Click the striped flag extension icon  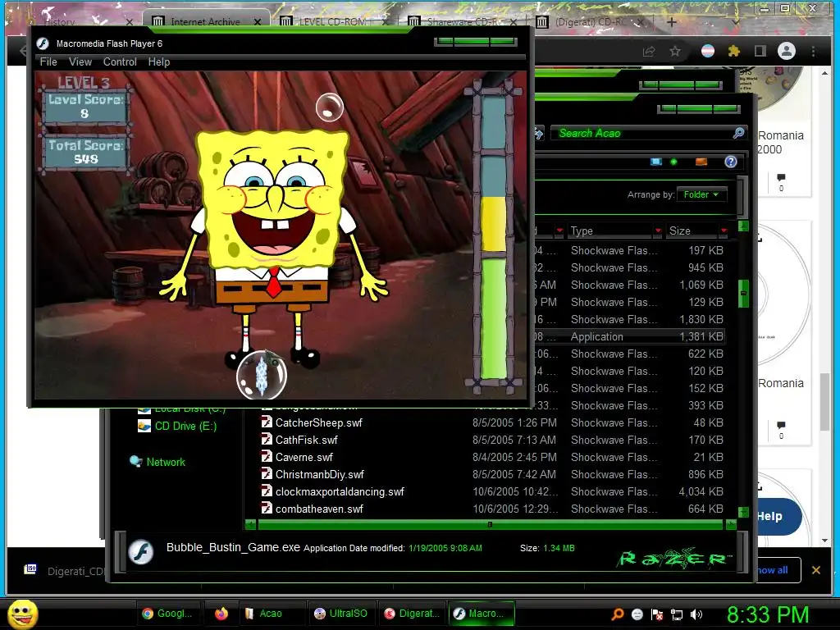[x=708, y=51]
